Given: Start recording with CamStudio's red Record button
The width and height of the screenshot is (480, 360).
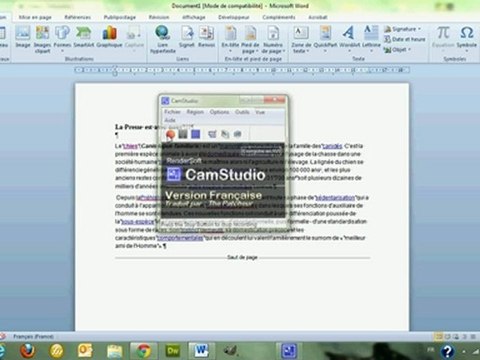Looking at the screenshot, I should coord(170,134).
